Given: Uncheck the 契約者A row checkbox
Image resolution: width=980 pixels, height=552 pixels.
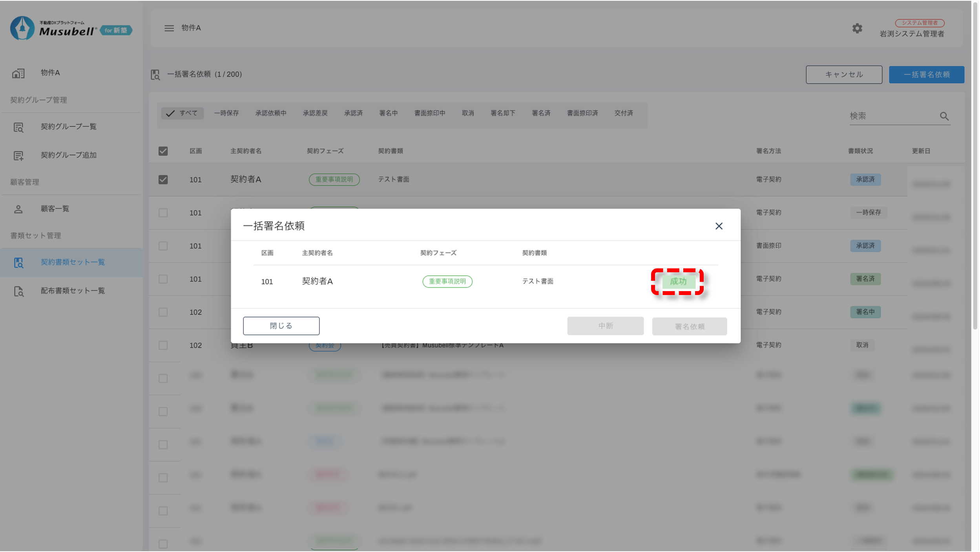Looking at the screenshot, I should tap(163, 180).
